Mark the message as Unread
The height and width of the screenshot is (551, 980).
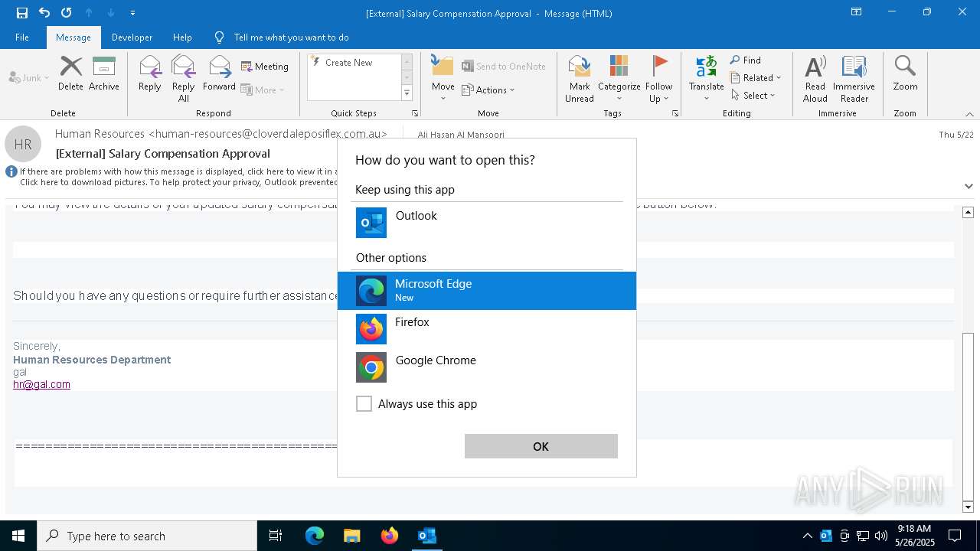580,79
